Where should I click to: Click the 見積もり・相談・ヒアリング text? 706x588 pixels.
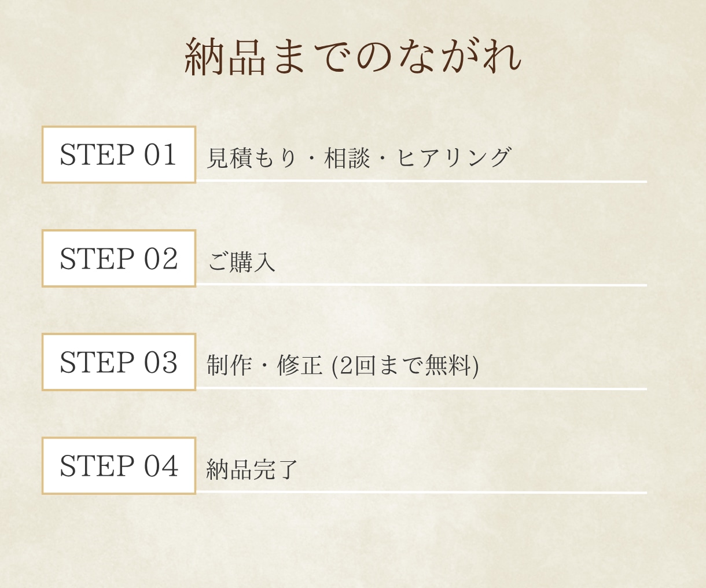tap(359, 157)
